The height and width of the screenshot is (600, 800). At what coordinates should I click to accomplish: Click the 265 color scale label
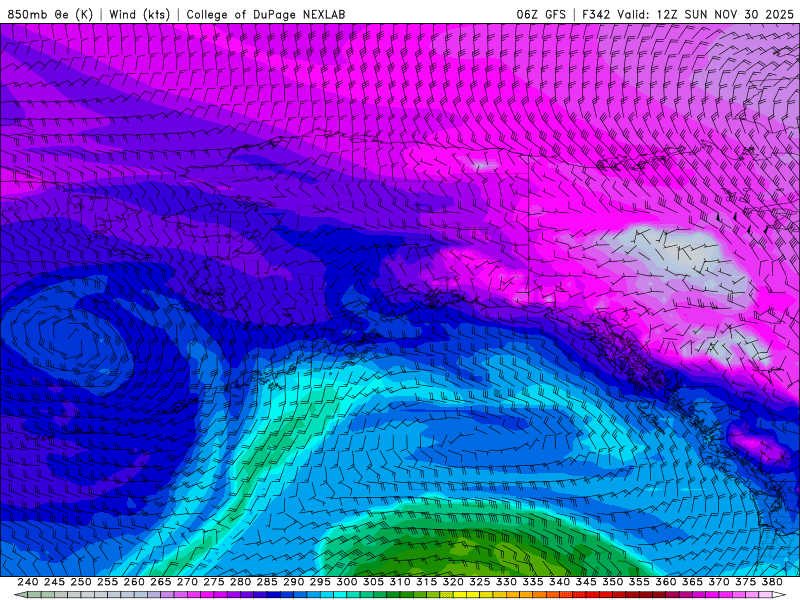(161, 582)
